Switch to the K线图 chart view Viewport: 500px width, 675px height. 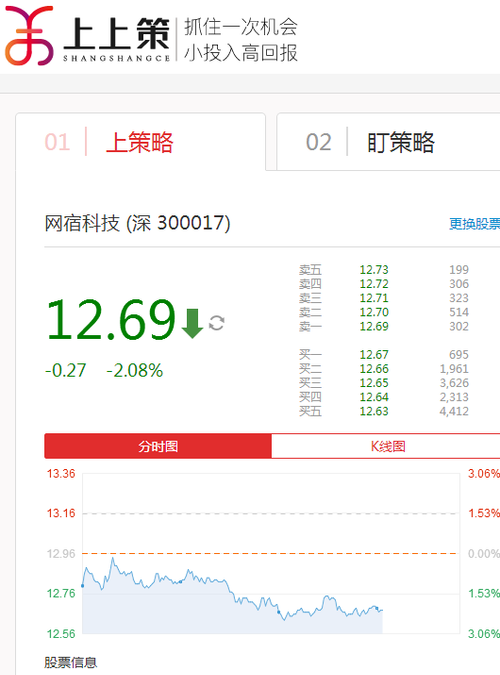[x=388, y=446]
